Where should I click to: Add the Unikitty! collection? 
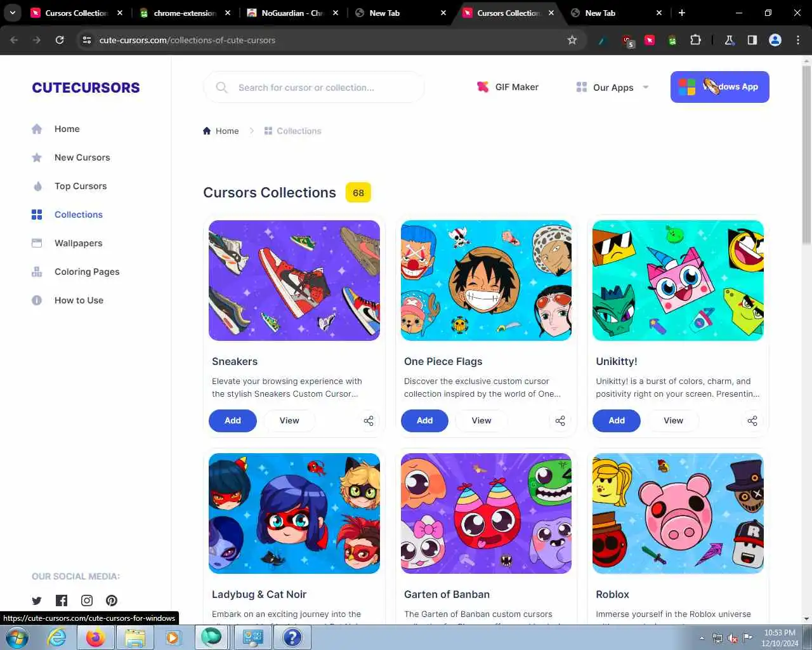point(617,421)
